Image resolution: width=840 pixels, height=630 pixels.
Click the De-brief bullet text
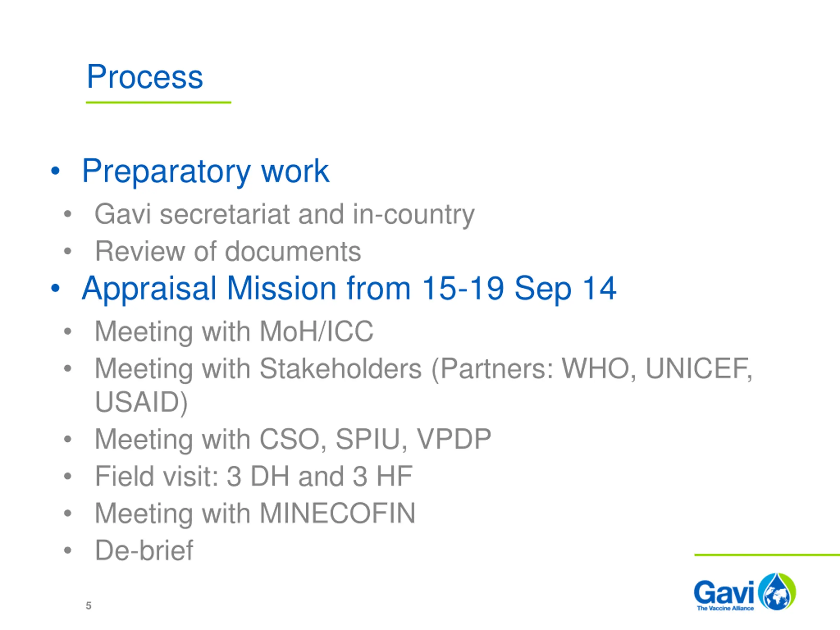click(x=144, y=550)
